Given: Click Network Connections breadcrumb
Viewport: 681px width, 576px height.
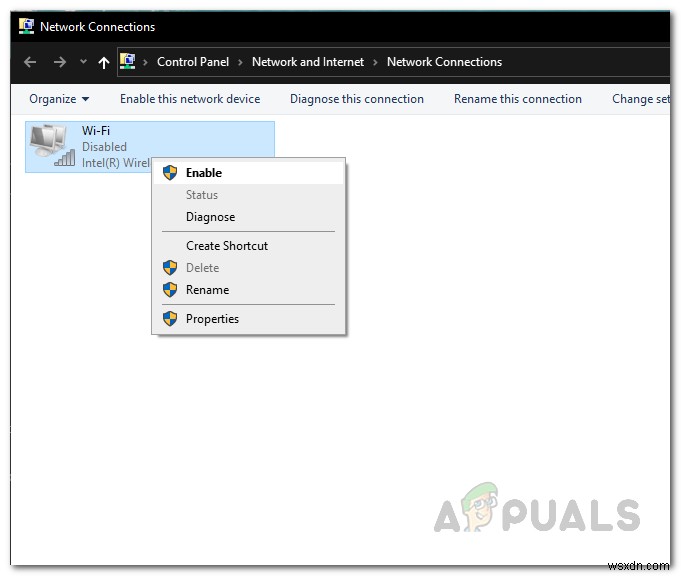Looking at the screenshot, I should 444,62.
